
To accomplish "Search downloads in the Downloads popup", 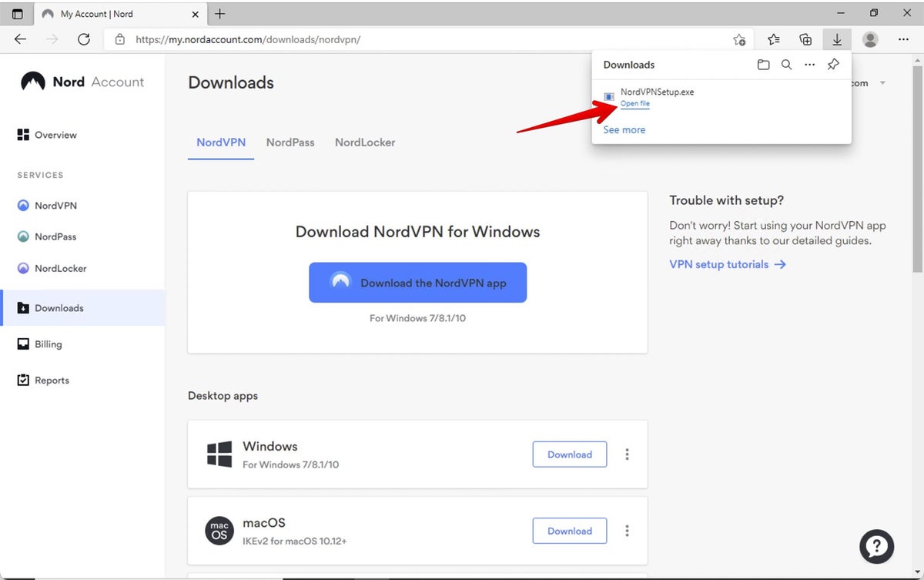I will [x=786, y=65].
